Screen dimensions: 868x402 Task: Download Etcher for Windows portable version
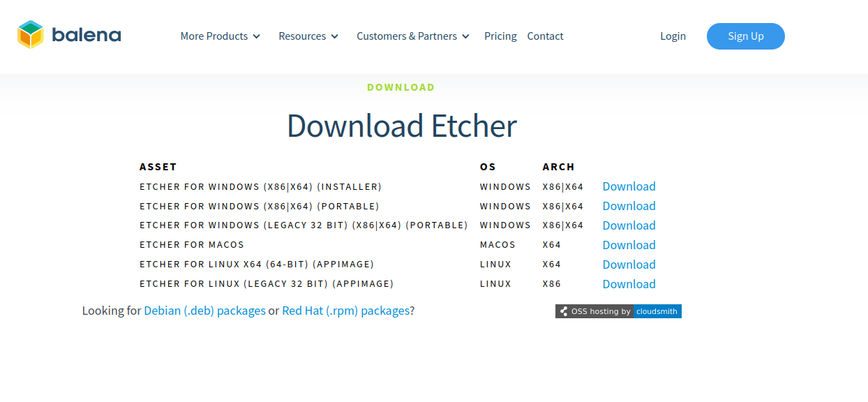point(629,206)
